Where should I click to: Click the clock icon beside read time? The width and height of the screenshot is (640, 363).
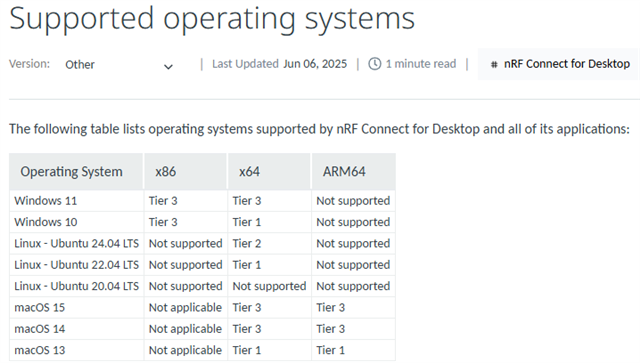point(374,64)
